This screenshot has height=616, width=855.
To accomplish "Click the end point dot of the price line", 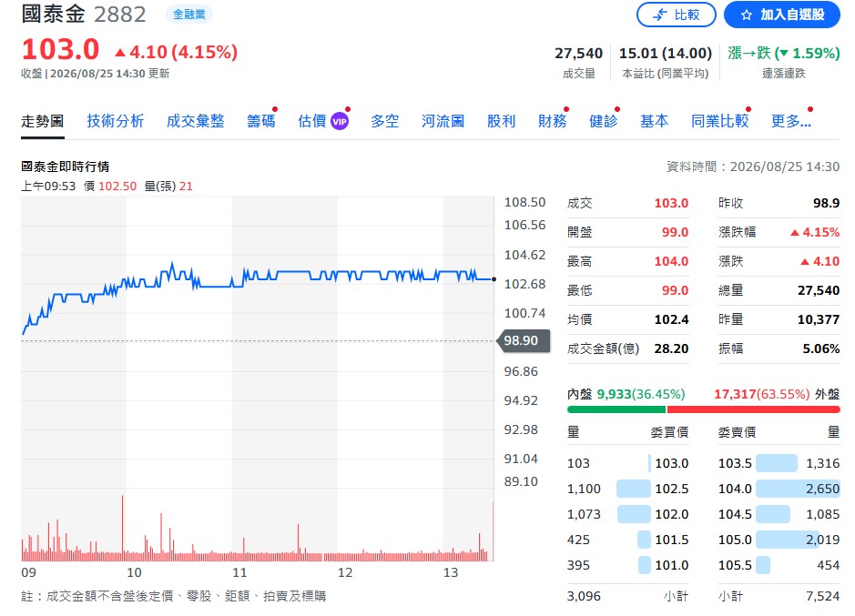I will pyautogui.click(x=494, y=279).
